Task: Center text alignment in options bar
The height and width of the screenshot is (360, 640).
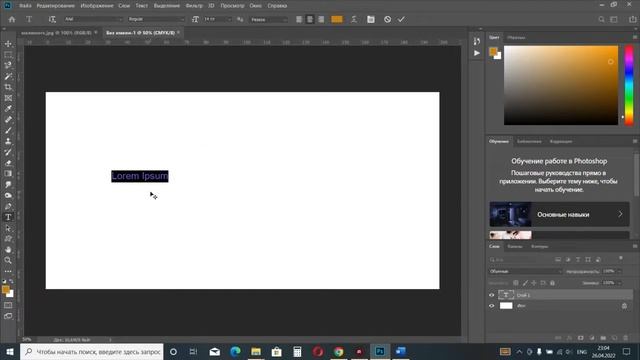Action: click(310, 19)
